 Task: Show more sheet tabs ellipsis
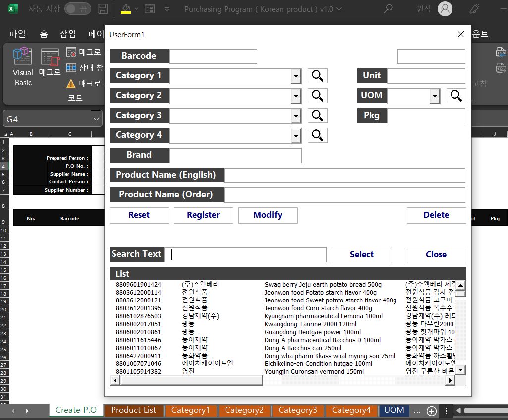[x=417, y=411]
